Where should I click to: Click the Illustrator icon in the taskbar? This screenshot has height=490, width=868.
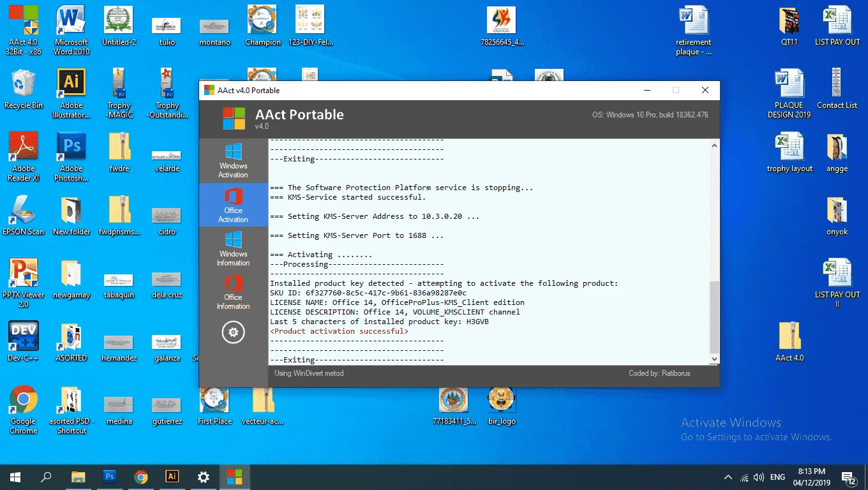(172, 477)
